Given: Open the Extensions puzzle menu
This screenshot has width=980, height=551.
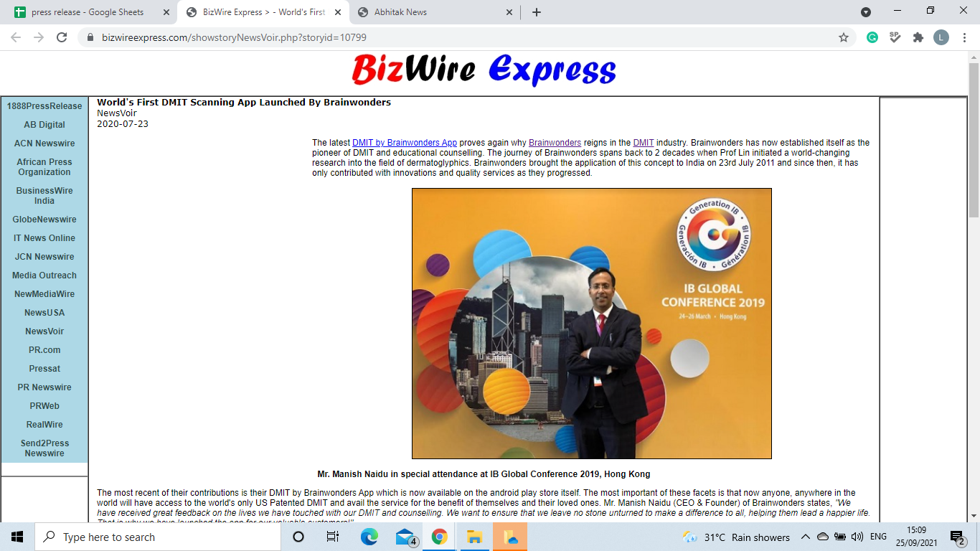Looking at the screenshot, I should click(918, 37).
